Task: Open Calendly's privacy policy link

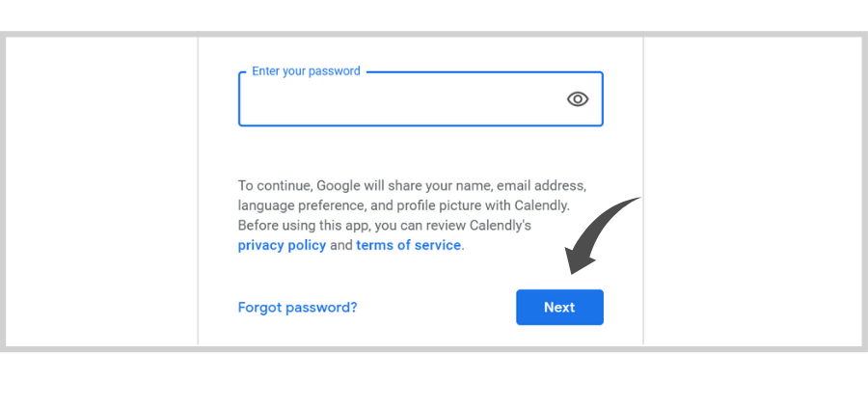Action: pos(282,245)
